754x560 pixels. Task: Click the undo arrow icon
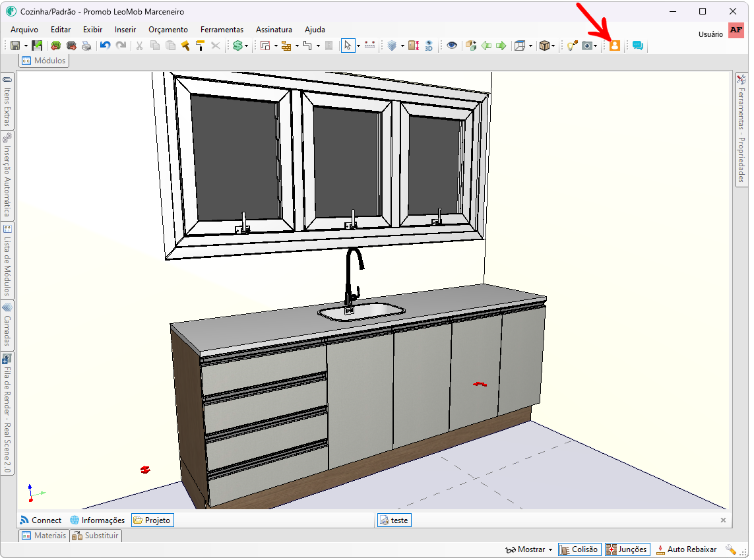coord(105,46)
